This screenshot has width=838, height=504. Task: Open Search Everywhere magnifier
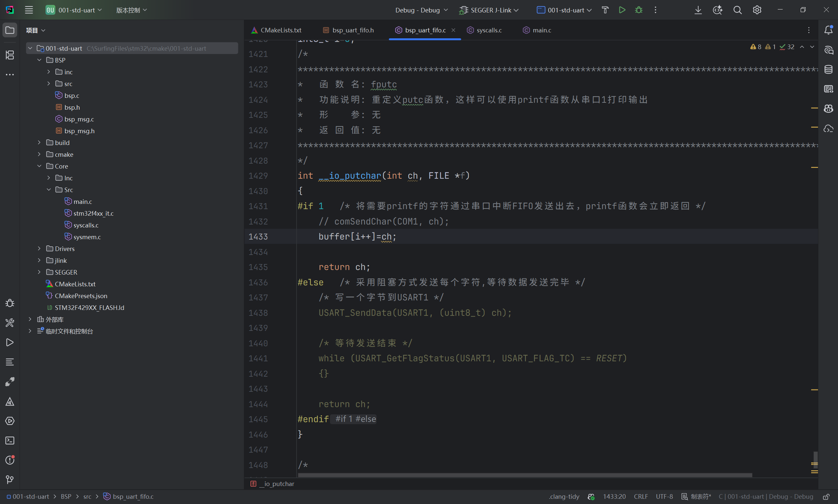[738, 10]
